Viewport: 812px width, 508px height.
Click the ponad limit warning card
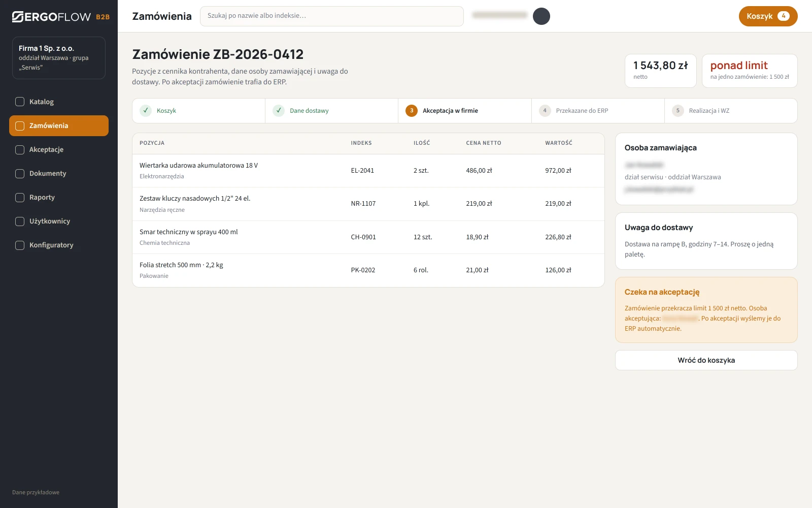coord(750,71)
